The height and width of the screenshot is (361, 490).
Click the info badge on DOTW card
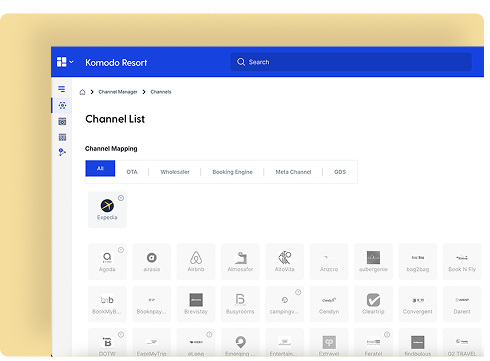(121, 335)
